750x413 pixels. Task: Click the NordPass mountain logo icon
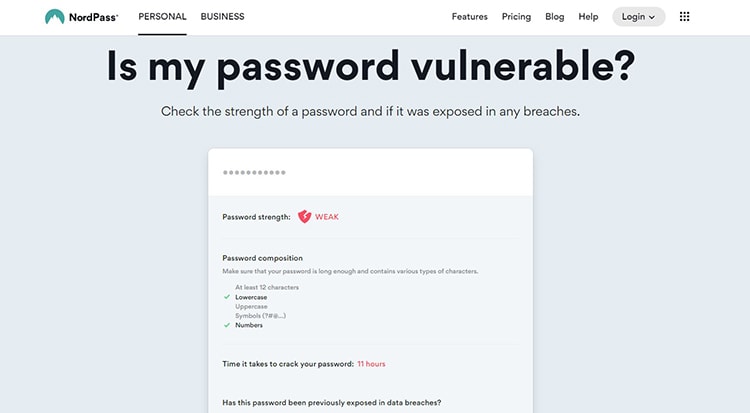[55, 17]
